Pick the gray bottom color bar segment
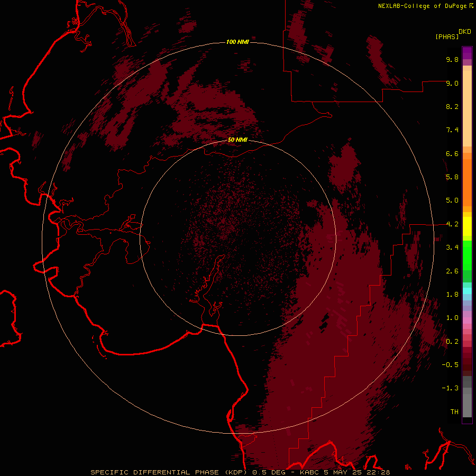 467,405
